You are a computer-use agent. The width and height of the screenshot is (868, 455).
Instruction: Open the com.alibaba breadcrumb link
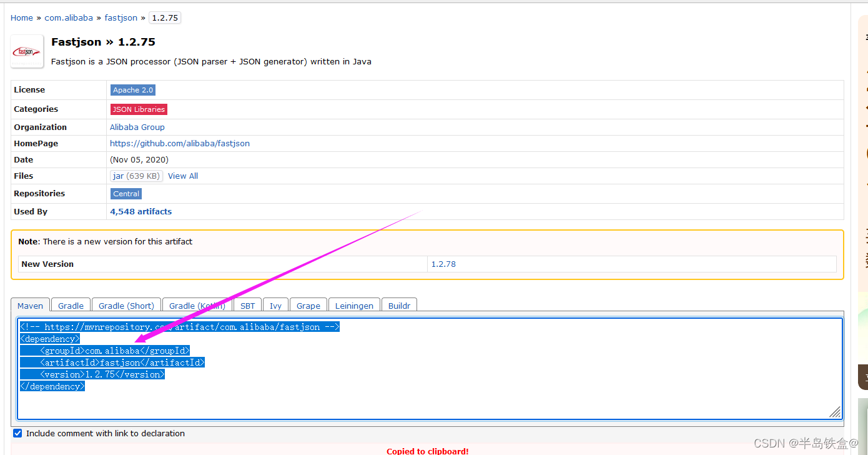[x=69, y=18]
